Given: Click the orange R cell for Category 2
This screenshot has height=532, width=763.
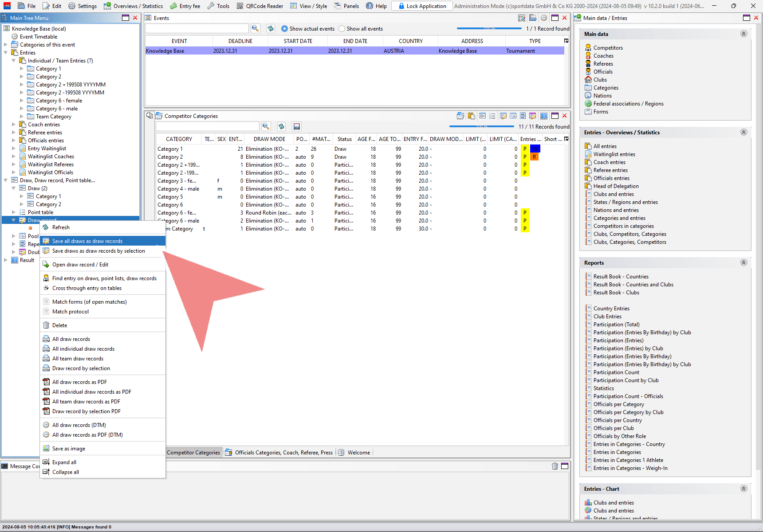Looking at the screenshot, I should coord(535,157).
